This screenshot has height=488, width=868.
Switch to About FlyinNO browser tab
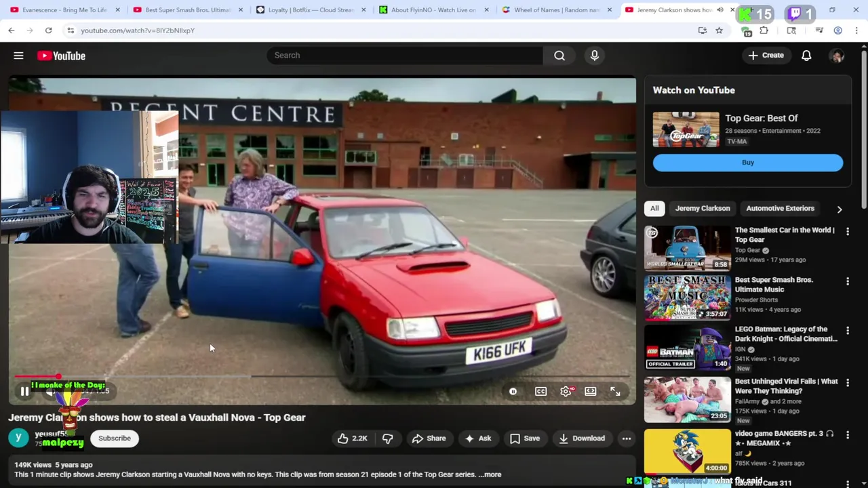coord(434,10)
